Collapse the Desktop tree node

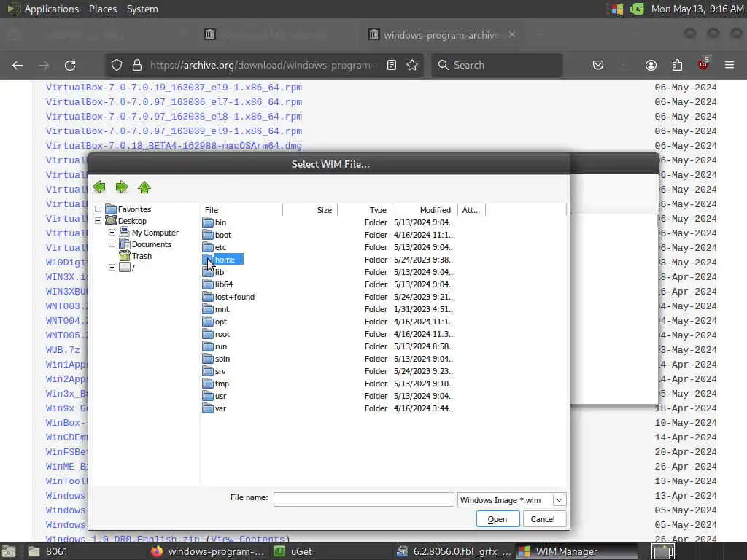point(98,220)
